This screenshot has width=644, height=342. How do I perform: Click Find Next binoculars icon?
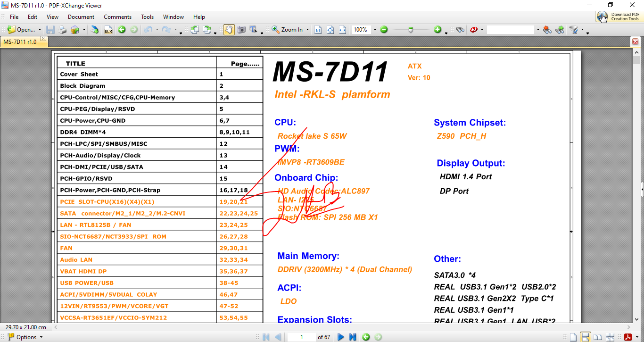[560, 30]
